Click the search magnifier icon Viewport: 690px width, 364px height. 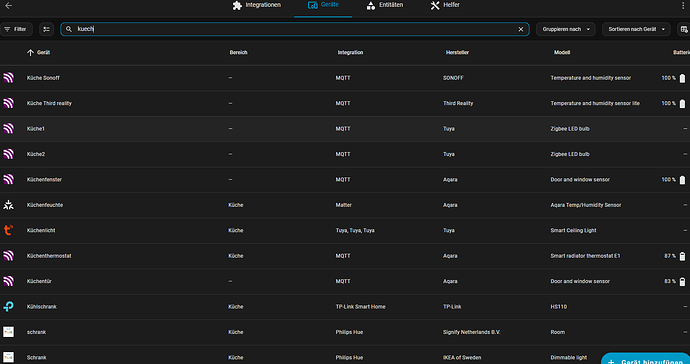pyautogui.click(x=69, y=29)
